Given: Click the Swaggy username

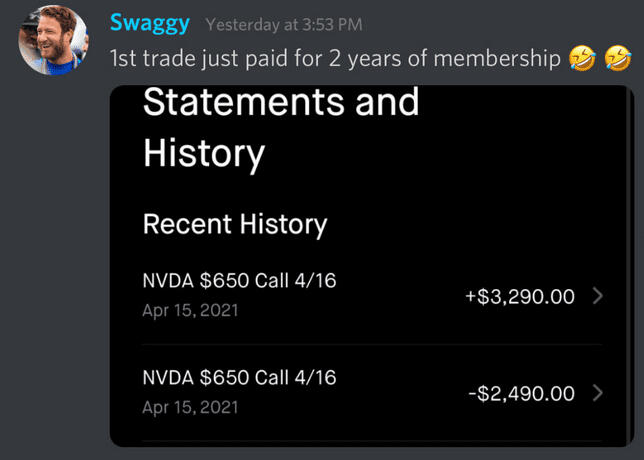Looking at the screenshot, I should (x=151, y=23).
